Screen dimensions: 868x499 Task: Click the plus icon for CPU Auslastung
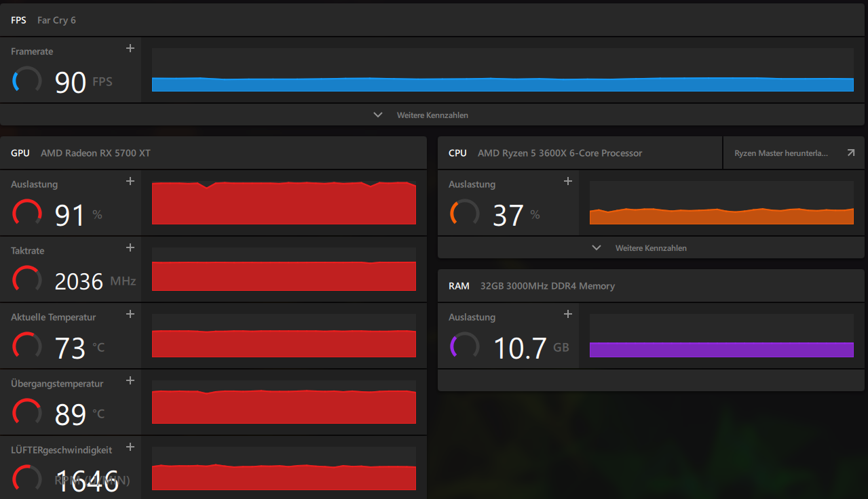pyautogui.click(x=569, y=181)
